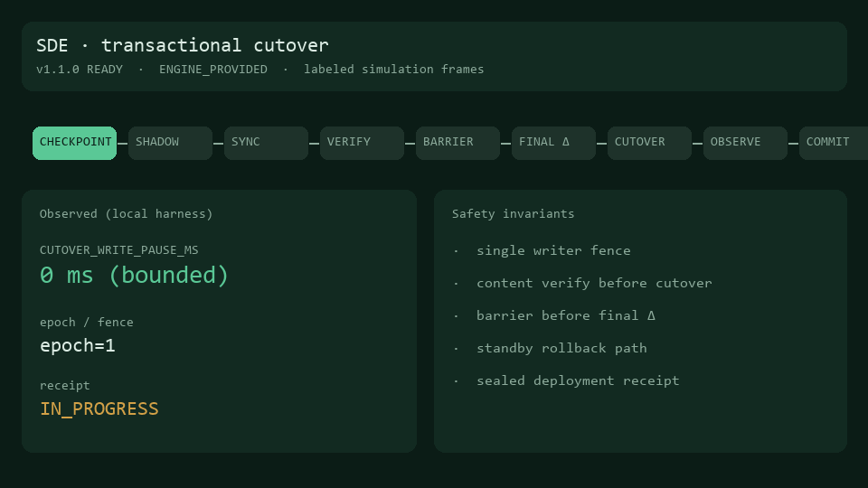Select the CUTOVER stage pill

tap(649, 143)
